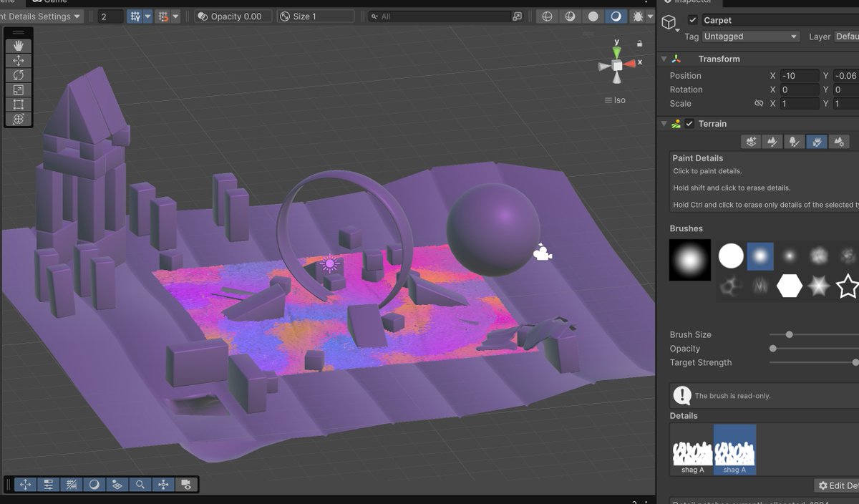Open the Layer dropdown
This screenshot has width=859, height=504.
coord(846,37)
